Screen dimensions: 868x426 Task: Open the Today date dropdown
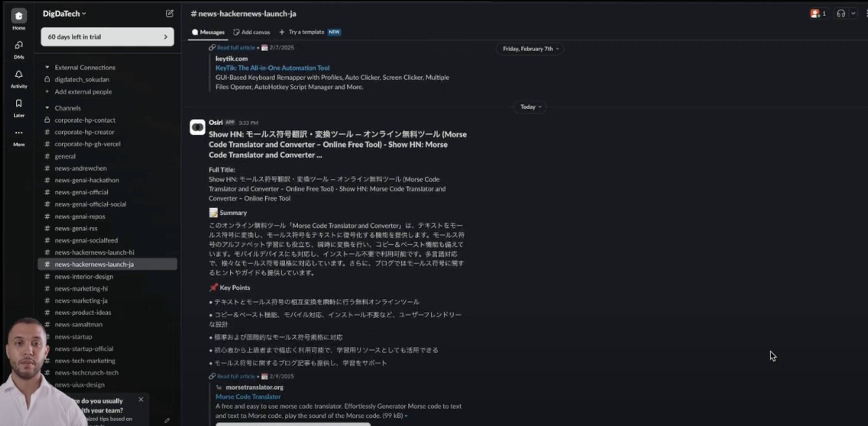(x=530, y=107)
